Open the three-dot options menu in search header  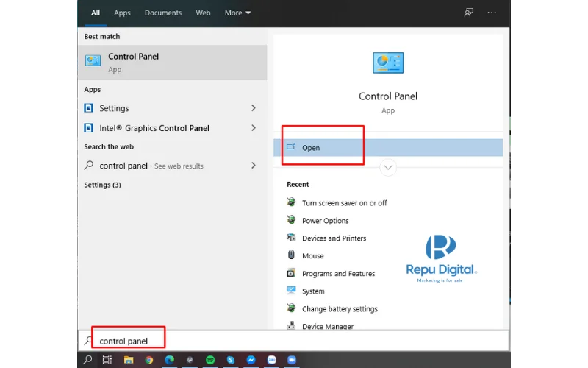tap(492, 13)
